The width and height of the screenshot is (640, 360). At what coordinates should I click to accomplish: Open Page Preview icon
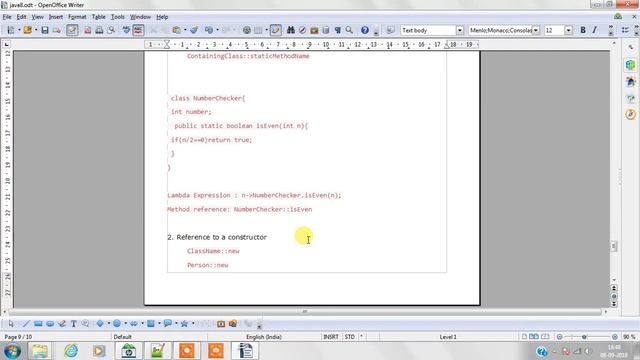[111, 30]
